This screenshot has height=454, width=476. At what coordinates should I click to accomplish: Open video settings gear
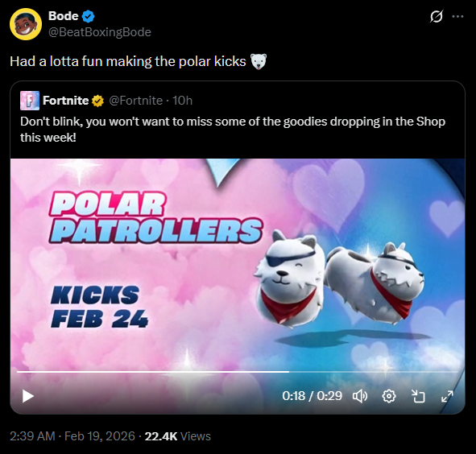(389, 396)
